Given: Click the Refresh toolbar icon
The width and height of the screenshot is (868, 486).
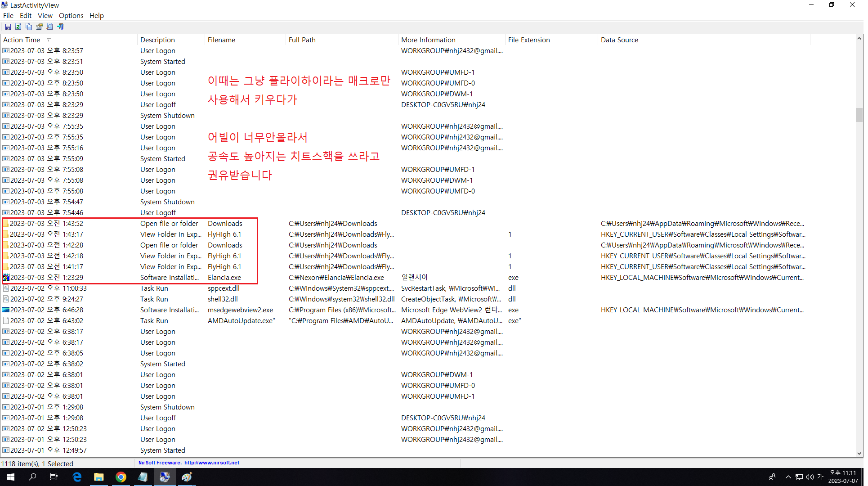Looking at the screenshot, I should coord(18,27).
